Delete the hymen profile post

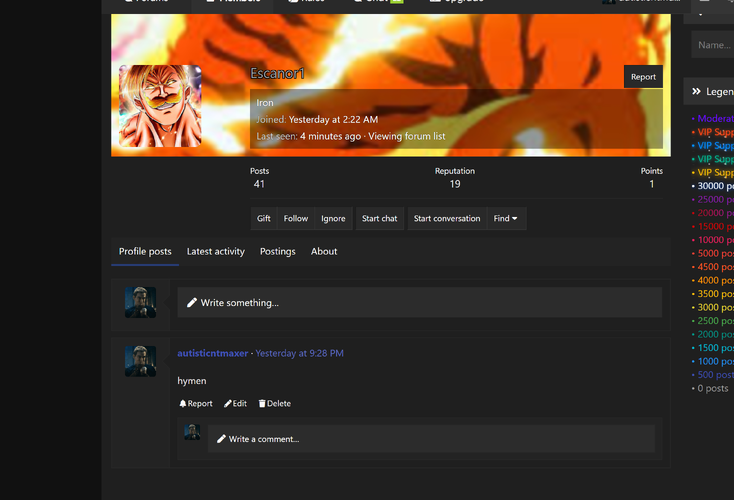275,404
